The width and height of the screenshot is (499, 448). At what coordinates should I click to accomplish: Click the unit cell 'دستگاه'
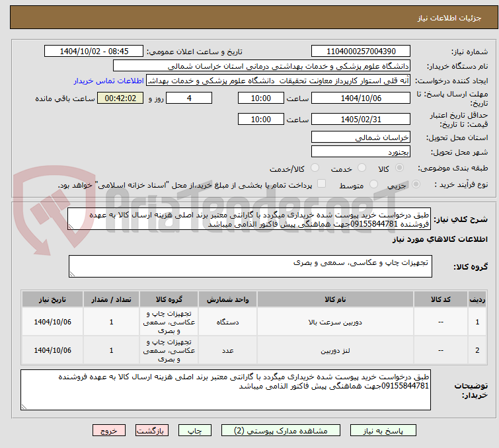[x=227, y=322]
